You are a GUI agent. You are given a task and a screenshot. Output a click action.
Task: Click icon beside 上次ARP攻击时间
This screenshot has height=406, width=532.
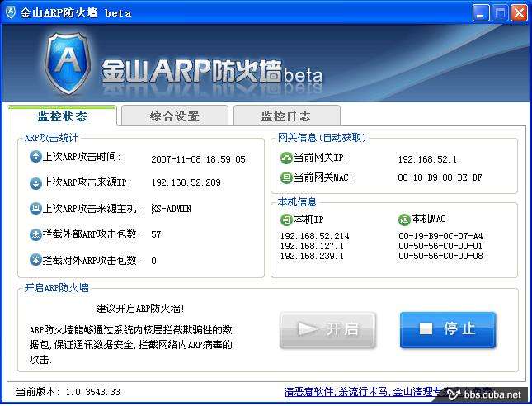pyautogui.click(x=35, y=157)
